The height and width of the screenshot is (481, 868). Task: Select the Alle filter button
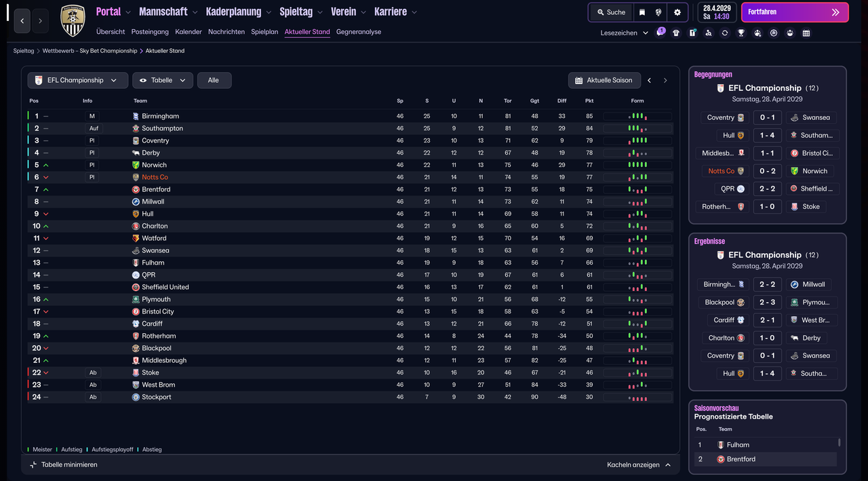pos(214,80)
